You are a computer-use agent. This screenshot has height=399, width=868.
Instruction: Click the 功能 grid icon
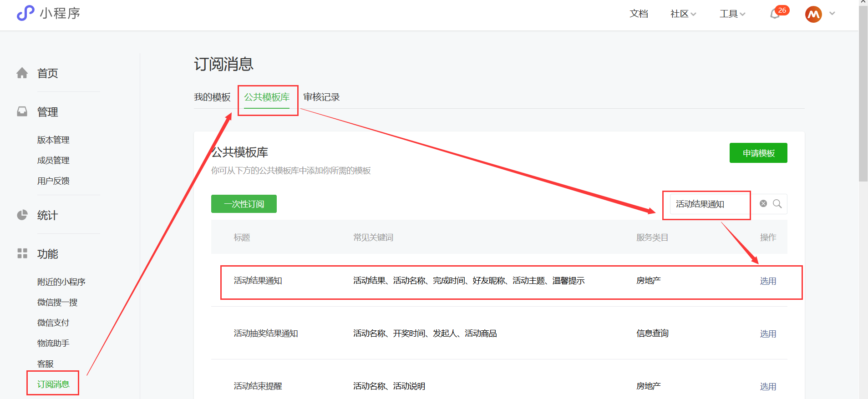click(x=22, y=253)
